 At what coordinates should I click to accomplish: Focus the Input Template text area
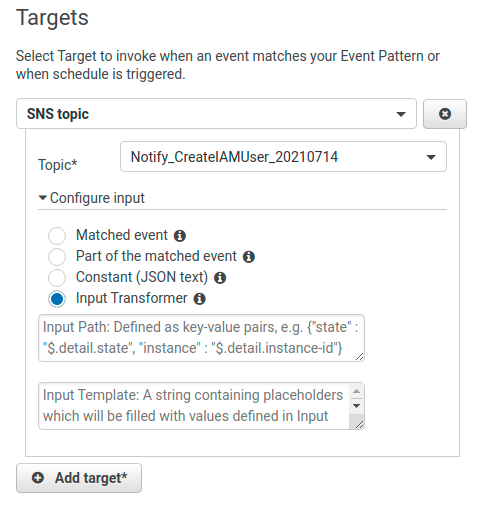pos(194,406)
